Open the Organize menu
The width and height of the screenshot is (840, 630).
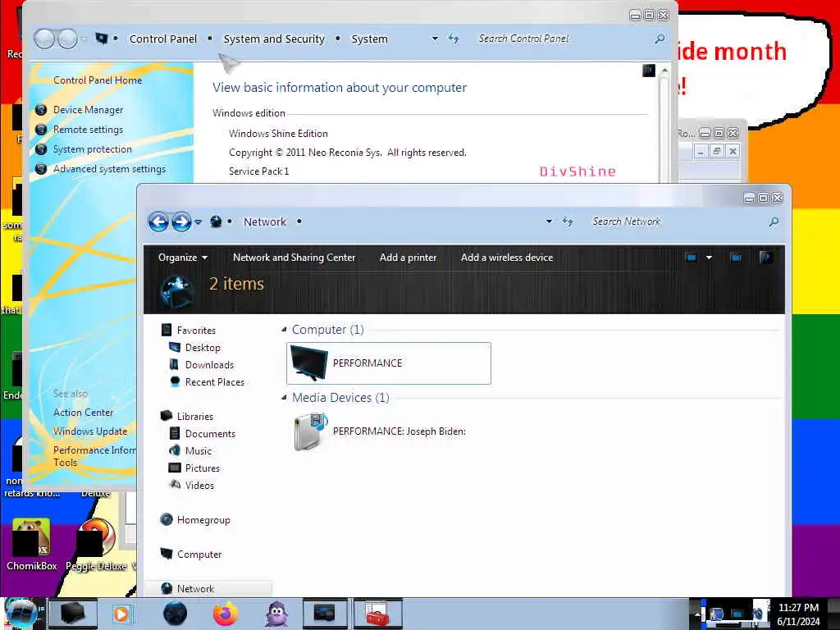click(182, 258)
